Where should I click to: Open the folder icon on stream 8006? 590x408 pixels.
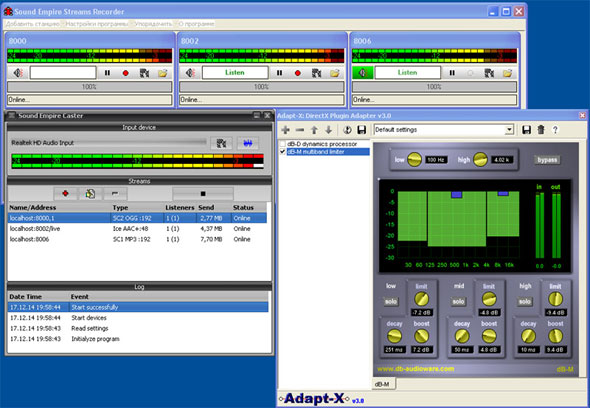(507, 73)
